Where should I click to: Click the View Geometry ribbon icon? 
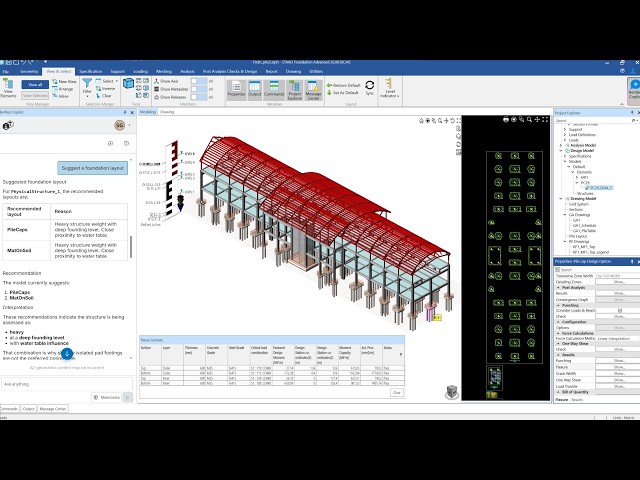[x=8, y=87]
